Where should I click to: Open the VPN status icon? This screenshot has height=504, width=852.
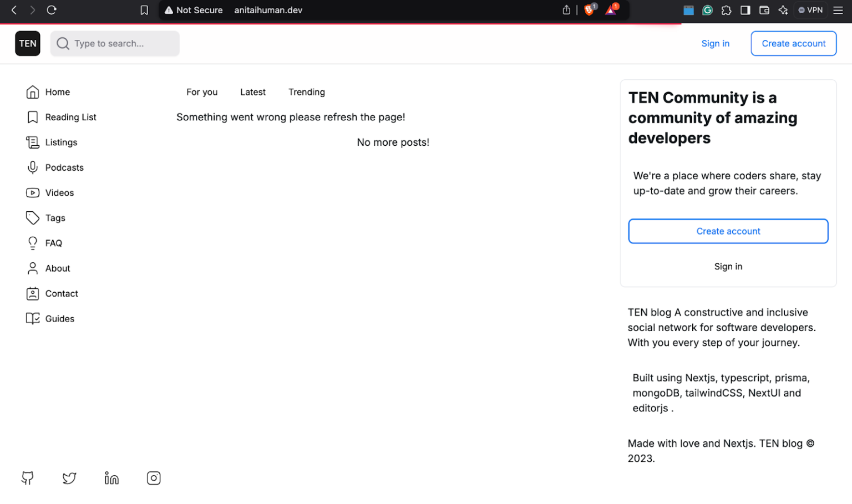[810, 10]
